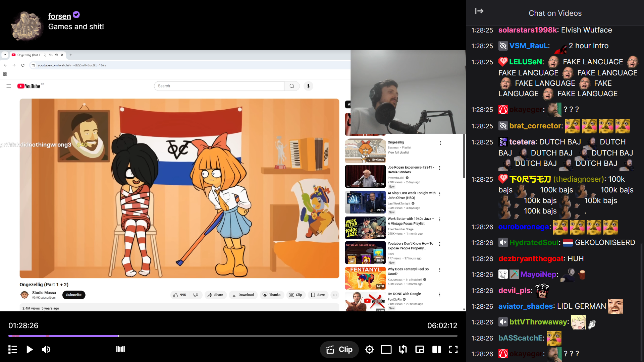Enter fullscreen mode
Screen dimensions: 644x362
coord(453,350)
